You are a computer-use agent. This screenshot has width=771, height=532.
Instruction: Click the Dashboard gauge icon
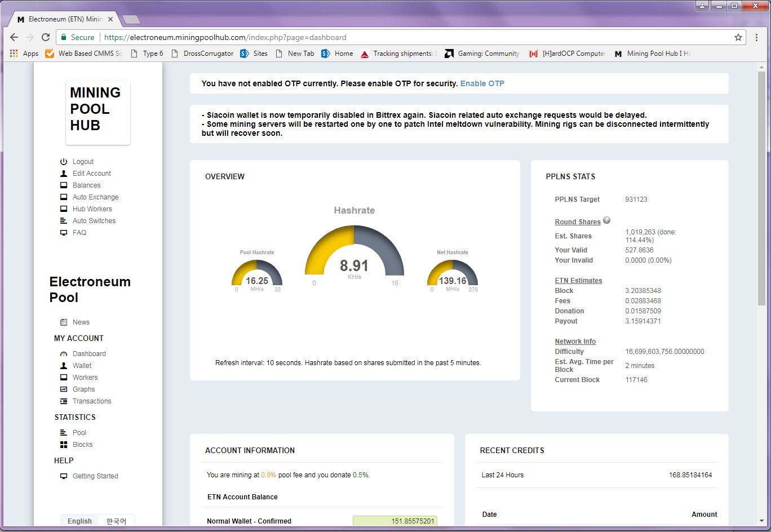click(x=64, y=354)
